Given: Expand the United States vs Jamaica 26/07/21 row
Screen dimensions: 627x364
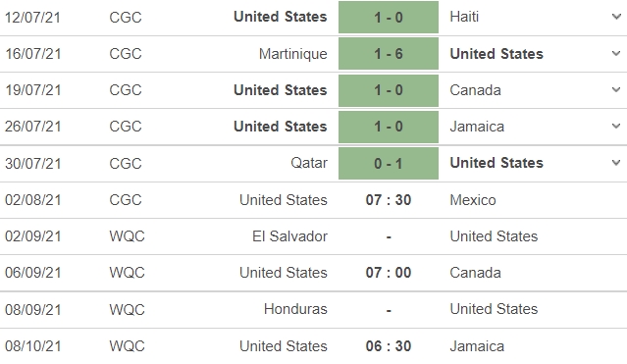Looking at the screenshot, I should coord(616,126).
